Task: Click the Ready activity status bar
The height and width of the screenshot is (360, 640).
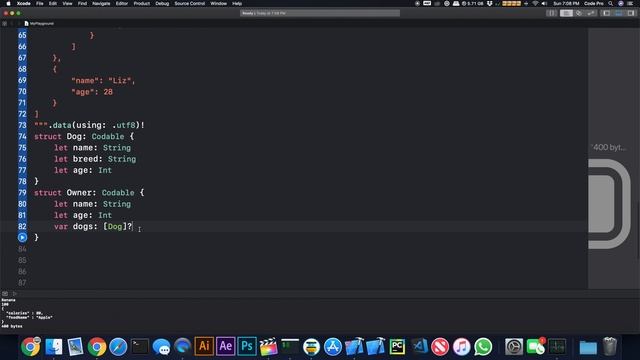Action: click(320, 13)
